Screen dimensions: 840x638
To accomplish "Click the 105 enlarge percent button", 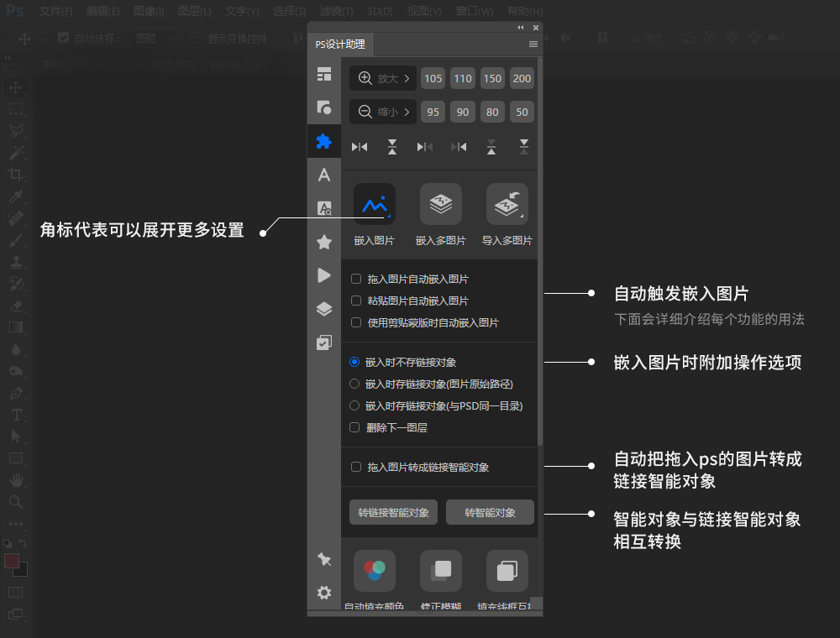I will click(x=433, y=79).
